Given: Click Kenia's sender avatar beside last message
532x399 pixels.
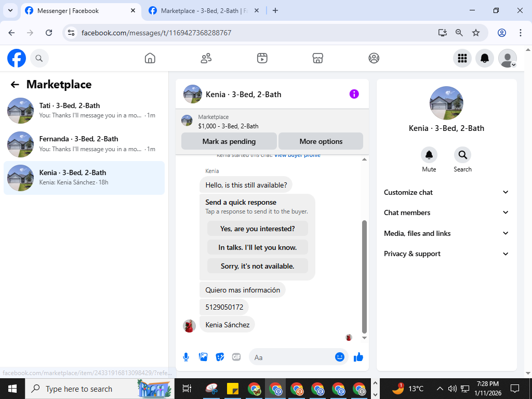Looking at the screenshot, I should [x=189, y=326].
